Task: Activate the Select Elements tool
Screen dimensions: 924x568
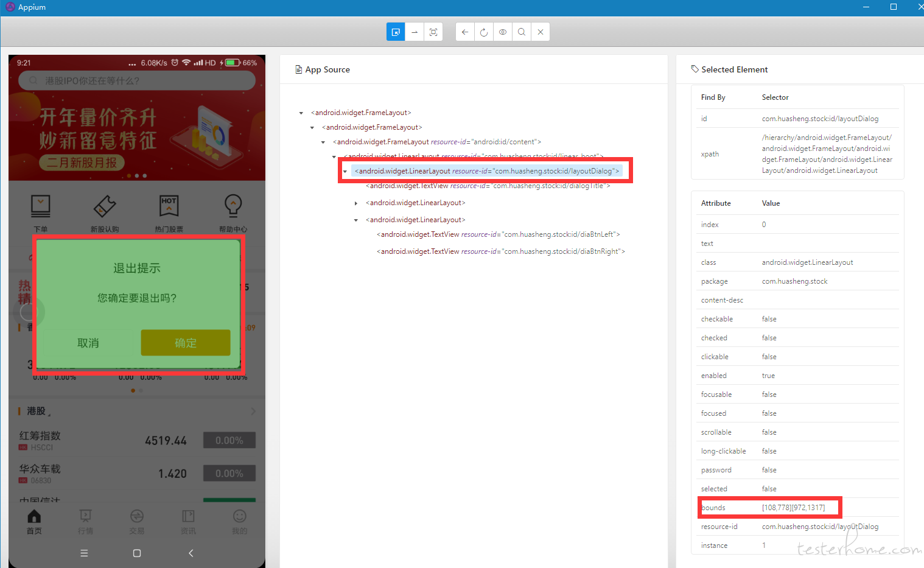Action: pos(396,32)
